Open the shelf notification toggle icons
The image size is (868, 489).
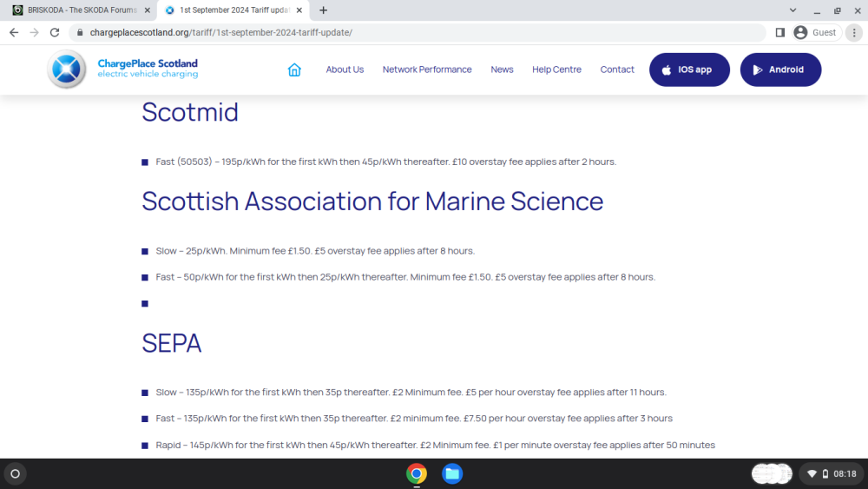tap(772, 474)
